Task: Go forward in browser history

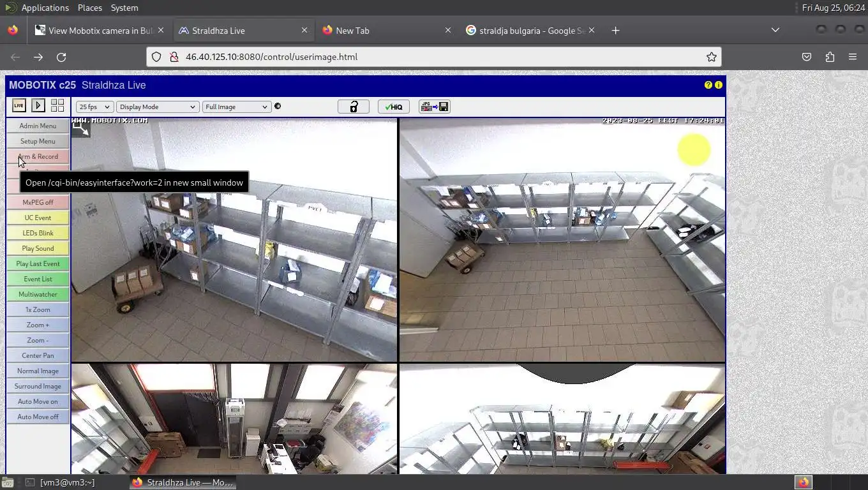Action: pos(38,57)
